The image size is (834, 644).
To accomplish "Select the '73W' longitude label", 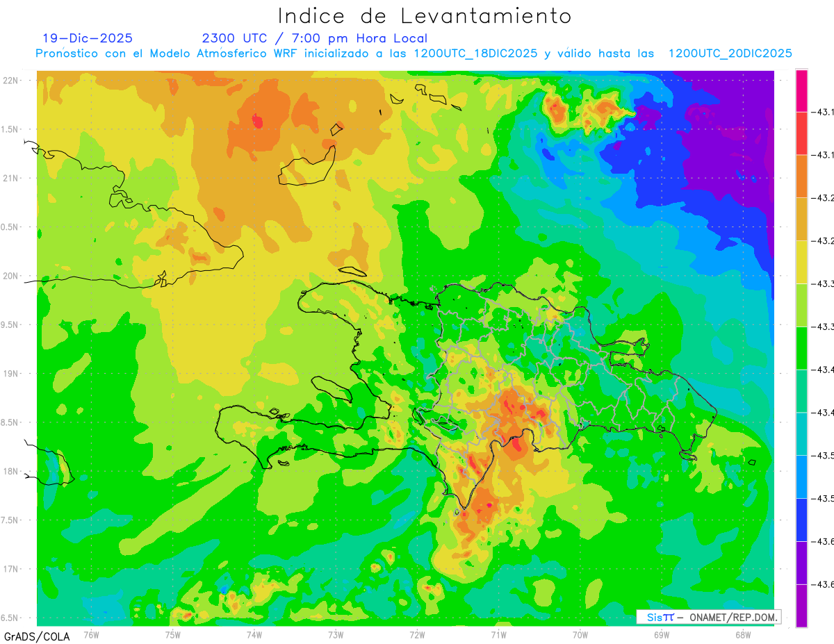I will (336, 634).
